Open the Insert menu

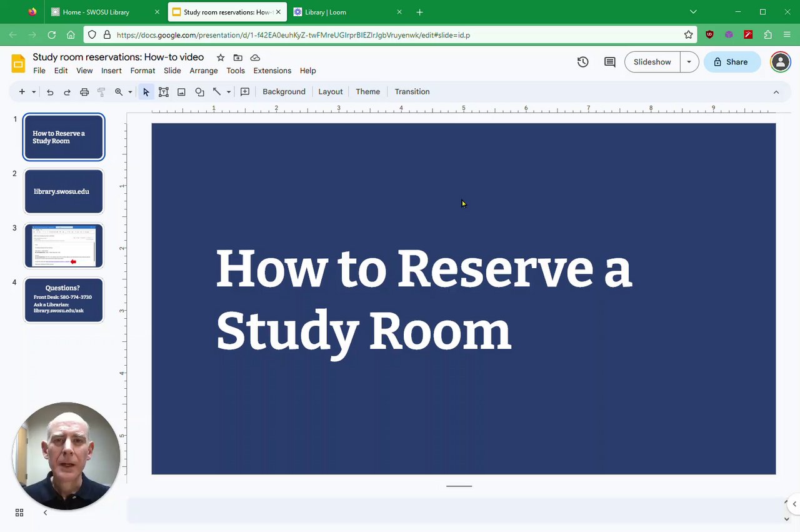(111, 71)
